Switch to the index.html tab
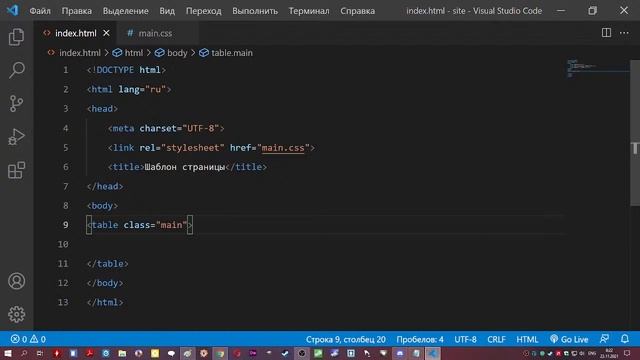Image resolution: width=640 pixels, height=360 pixels. 76,33
